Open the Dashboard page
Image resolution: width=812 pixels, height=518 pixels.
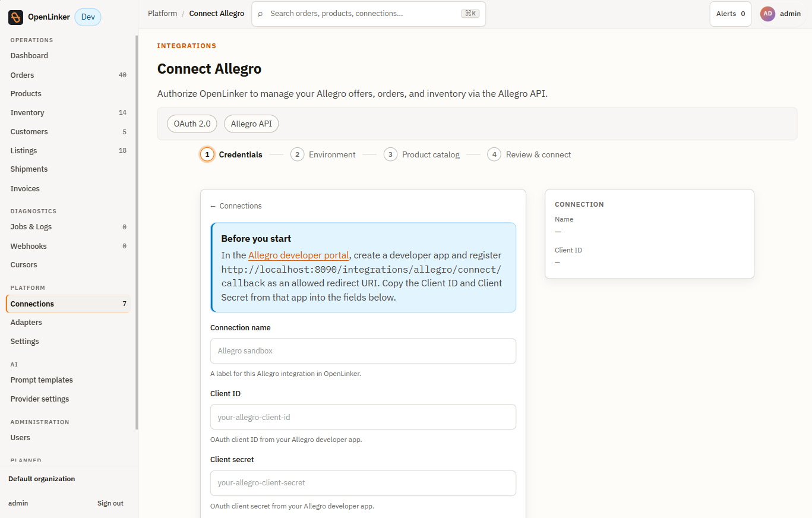tap(68, 55)
